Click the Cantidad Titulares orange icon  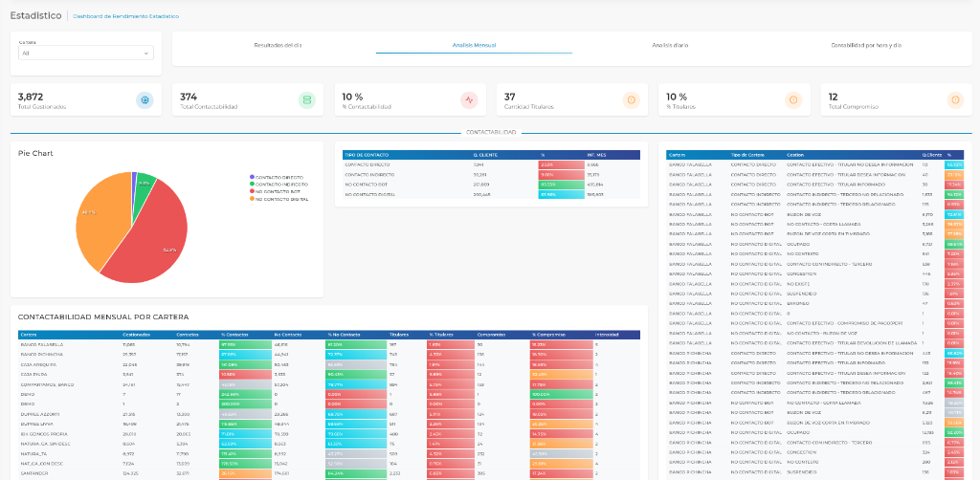[630, 100]
